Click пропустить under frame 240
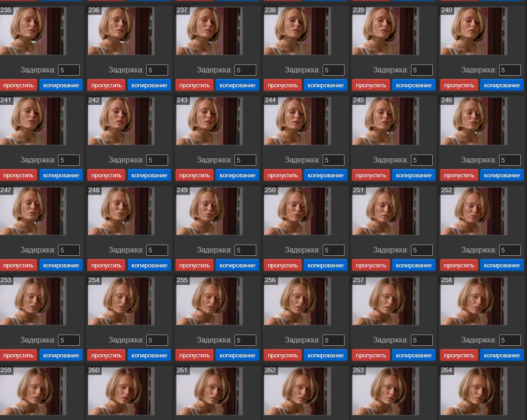Screen dimensions: 527x420 click(459, 85)
